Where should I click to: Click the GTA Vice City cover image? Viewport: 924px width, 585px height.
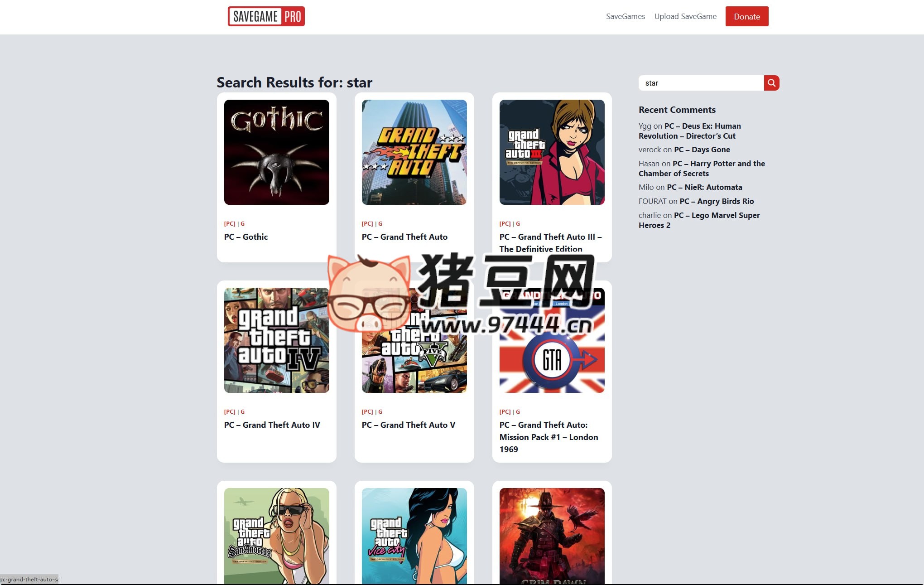[414, 535]
